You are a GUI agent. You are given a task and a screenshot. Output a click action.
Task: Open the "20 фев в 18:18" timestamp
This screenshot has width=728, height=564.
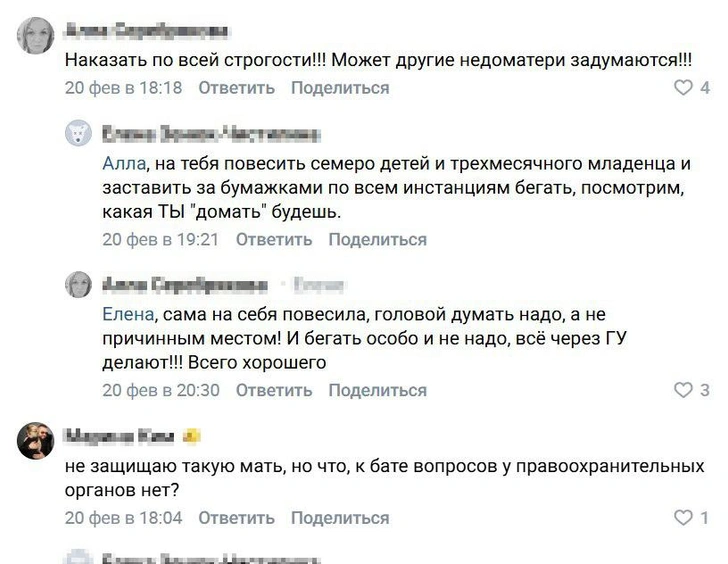coord(123,88)
